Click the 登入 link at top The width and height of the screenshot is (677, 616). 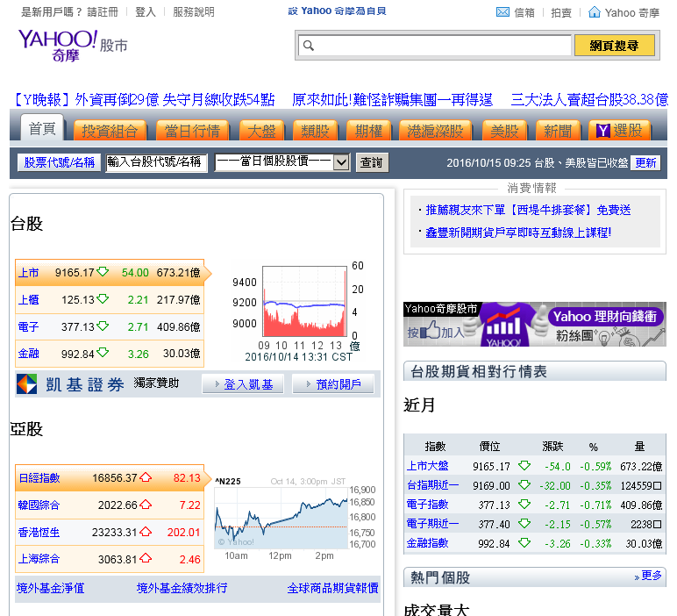coord(146,12)
